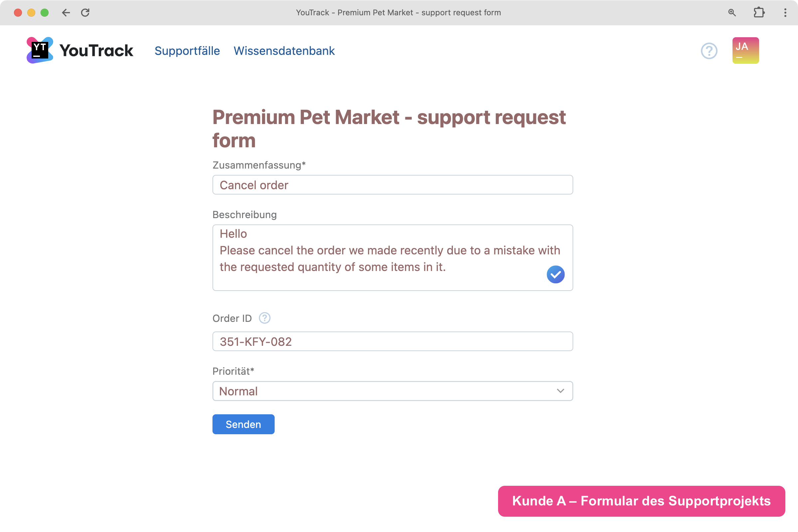Reload the page with refresh icon
The height and width of the screenshot is (532, 798).
click(85, 13)
